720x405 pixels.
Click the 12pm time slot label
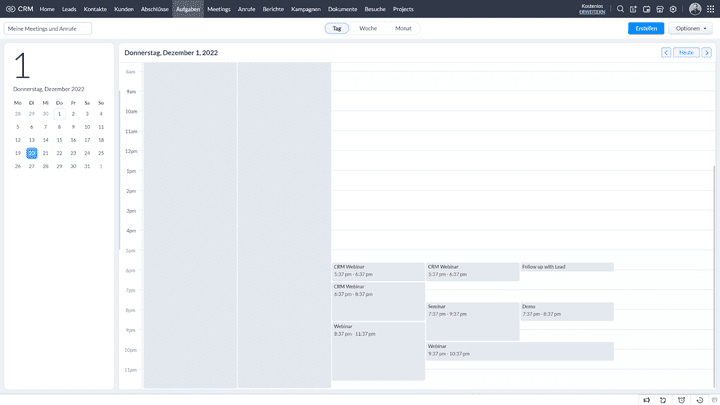pyautogui.click(x=131, y=151)
